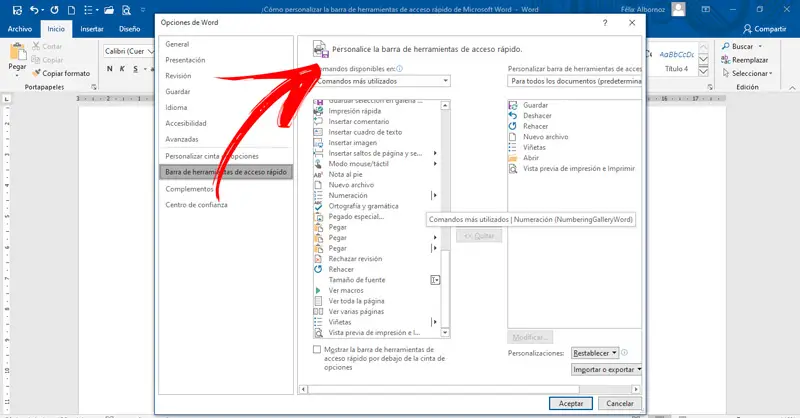Click the Print Preview icon in the title bar
Screen dimensions: 800x418
tap(126, 10)
